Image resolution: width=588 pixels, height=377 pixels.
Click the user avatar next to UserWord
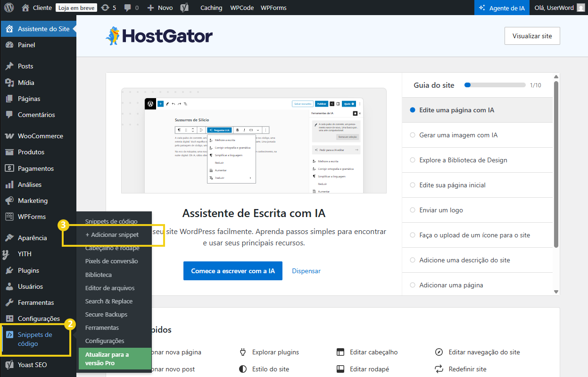(x=581, y=8)
